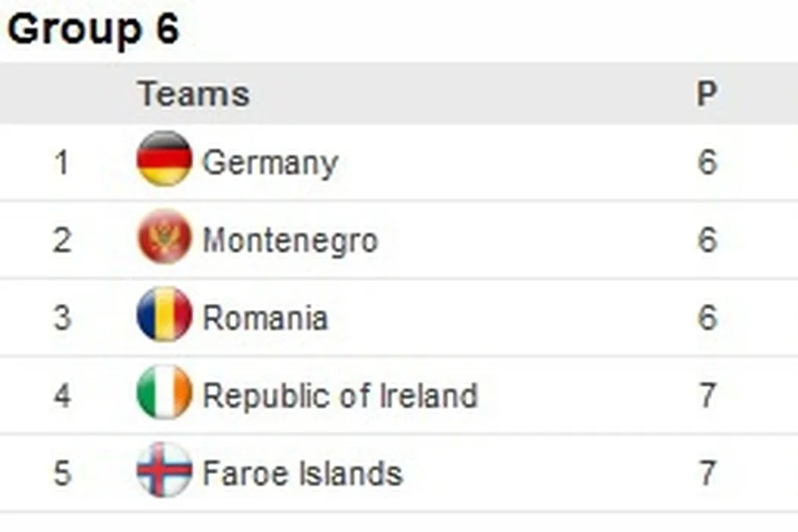This screenshot has width=798, height=532.
Task: Click rank number 4 in the table
Action: tap(62, 395)
